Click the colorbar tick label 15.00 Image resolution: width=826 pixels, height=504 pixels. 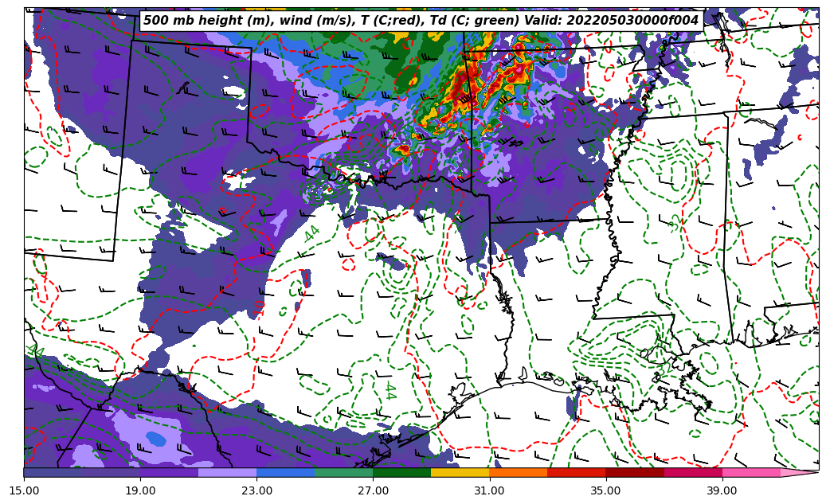(24, 490)
